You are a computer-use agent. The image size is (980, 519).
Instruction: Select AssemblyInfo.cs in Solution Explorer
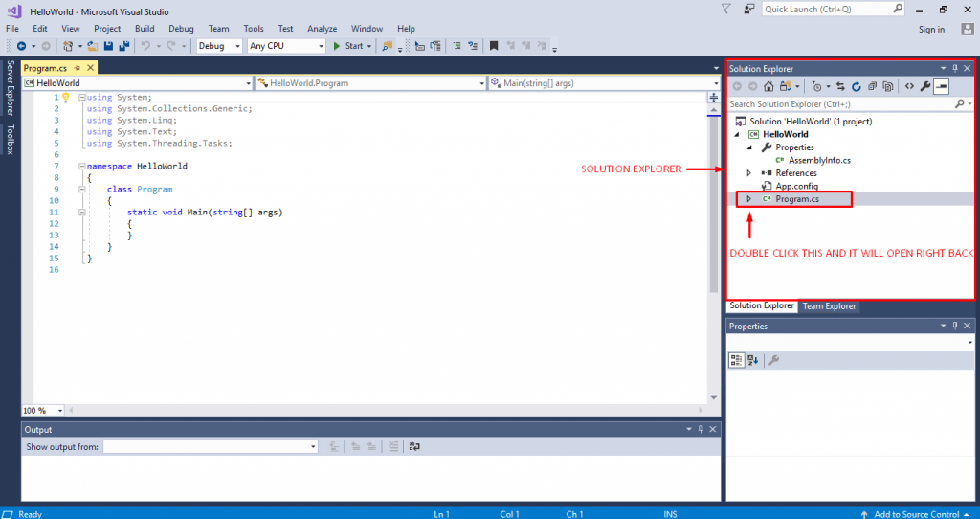click(x=819, y=160)
